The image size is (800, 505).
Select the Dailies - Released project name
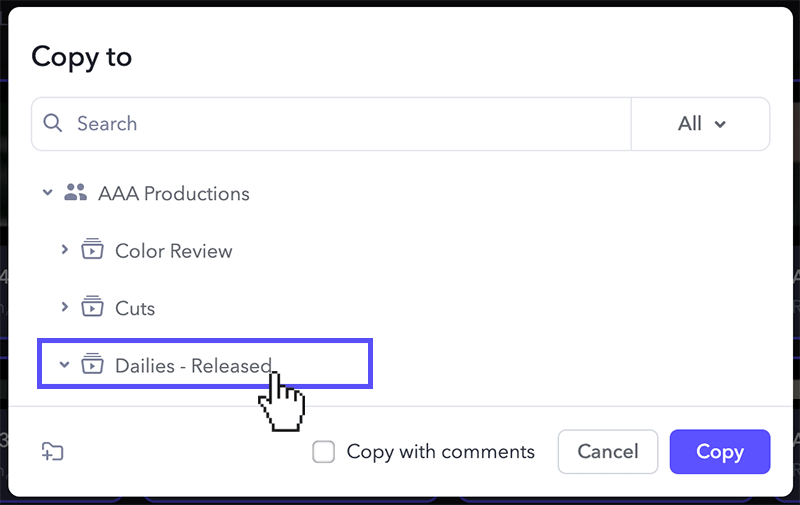click(x=193, y=366)
